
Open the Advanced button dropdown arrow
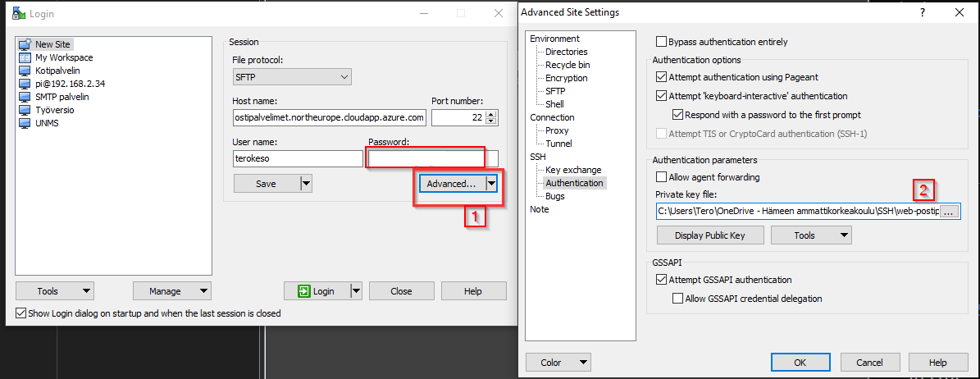pos(492,184)
